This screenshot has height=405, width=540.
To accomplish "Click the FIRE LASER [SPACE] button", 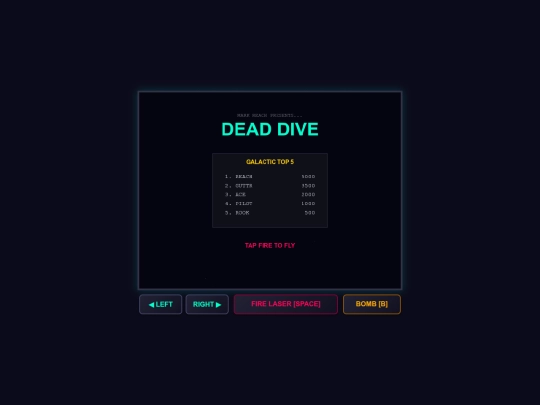I will coord(286,304).
